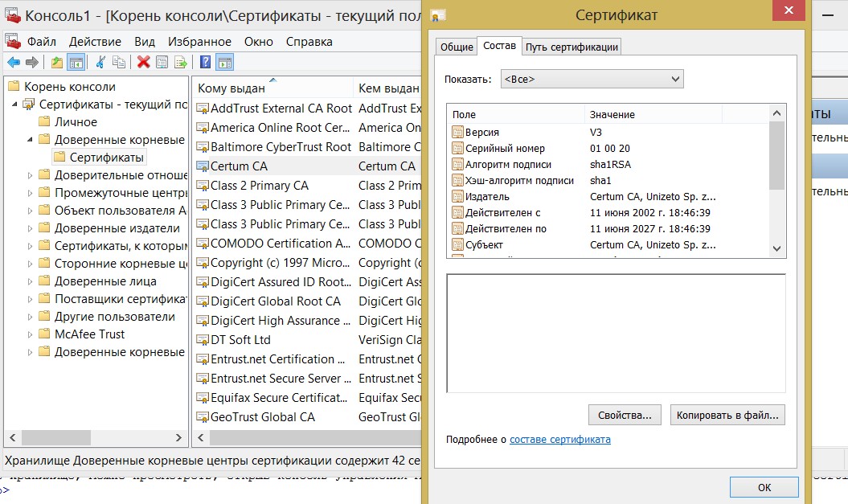Select the DigiCert Global Root CA row
The image size is (848, 504).
309,301
